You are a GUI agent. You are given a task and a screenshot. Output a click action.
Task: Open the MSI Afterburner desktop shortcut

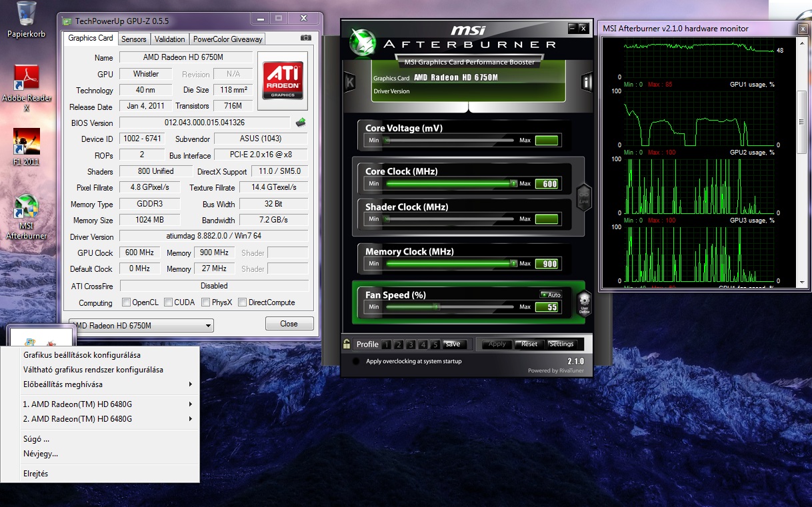27,217
